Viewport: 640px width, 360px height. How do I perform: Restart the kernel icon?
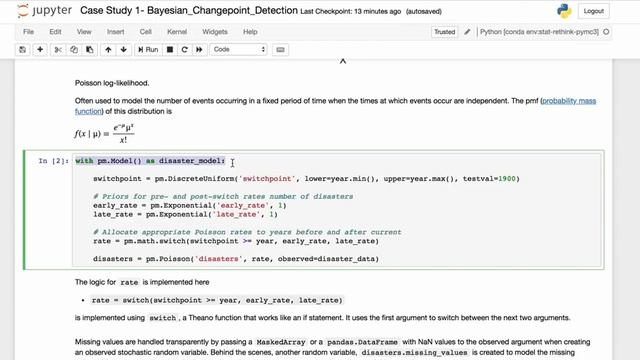pyautogui.click(x=184, y=50)
